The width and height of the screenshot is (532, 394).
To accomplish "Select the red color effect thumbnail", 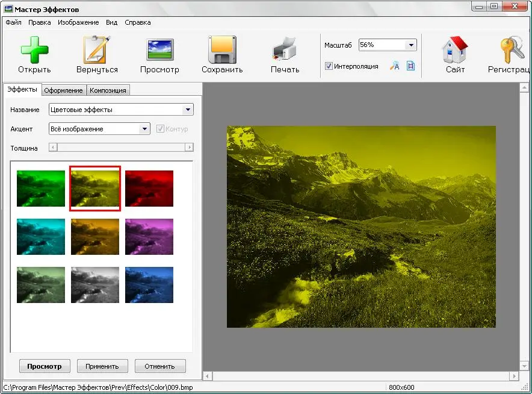I will [x=149, y=189].
